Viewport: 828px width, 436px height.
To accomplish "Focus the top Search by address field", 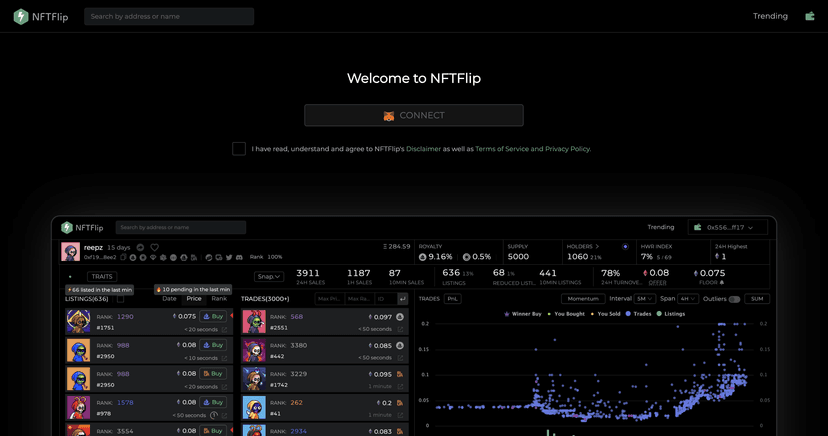I will 168,16.
